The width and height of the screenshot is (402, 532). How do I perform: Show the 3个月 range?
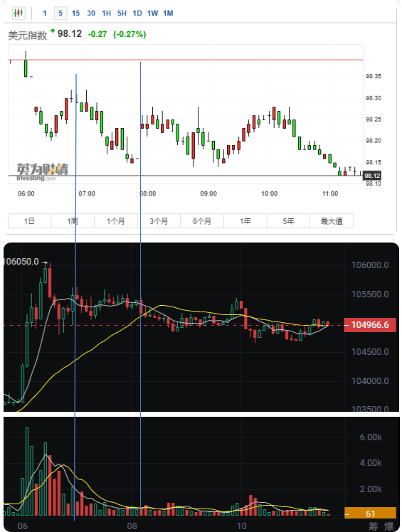point(159,221)
